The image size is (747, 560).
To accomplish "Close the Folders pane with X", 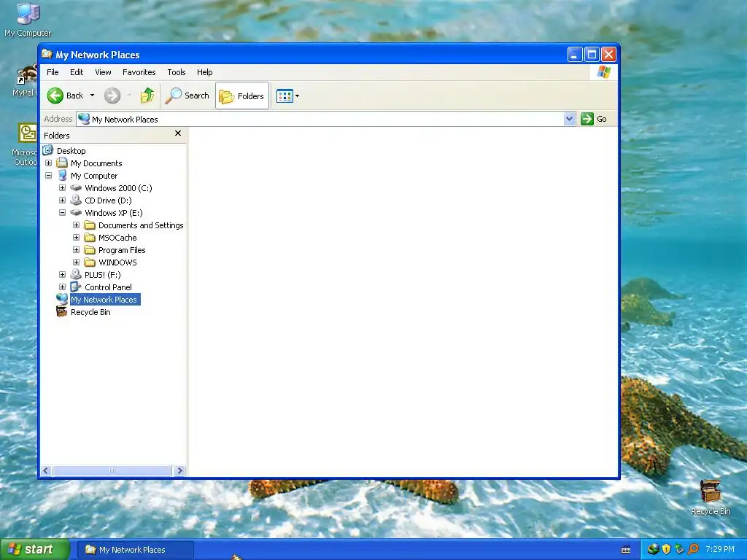I will (178, 133).
